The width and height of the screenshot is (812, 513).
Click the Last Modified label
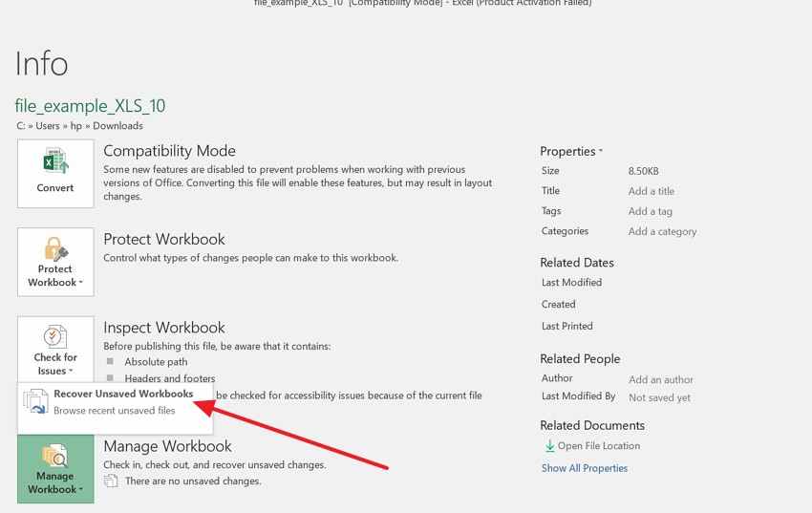pyautogui.click(x=571, y=282)
